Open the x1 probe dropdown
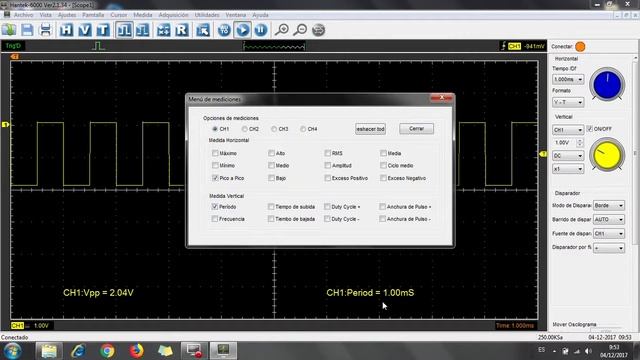The width and height of the screenshot is (640, 360). coord(568,169)
